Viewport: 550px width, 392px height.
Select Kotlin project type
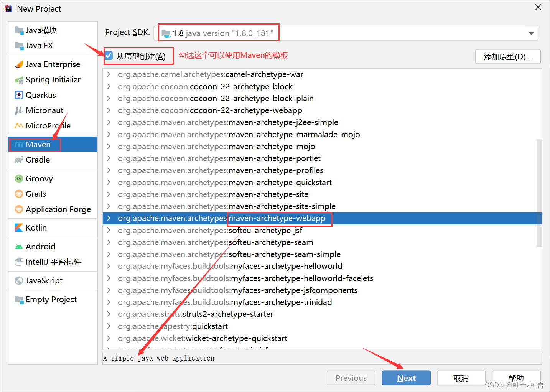[53, 228]
